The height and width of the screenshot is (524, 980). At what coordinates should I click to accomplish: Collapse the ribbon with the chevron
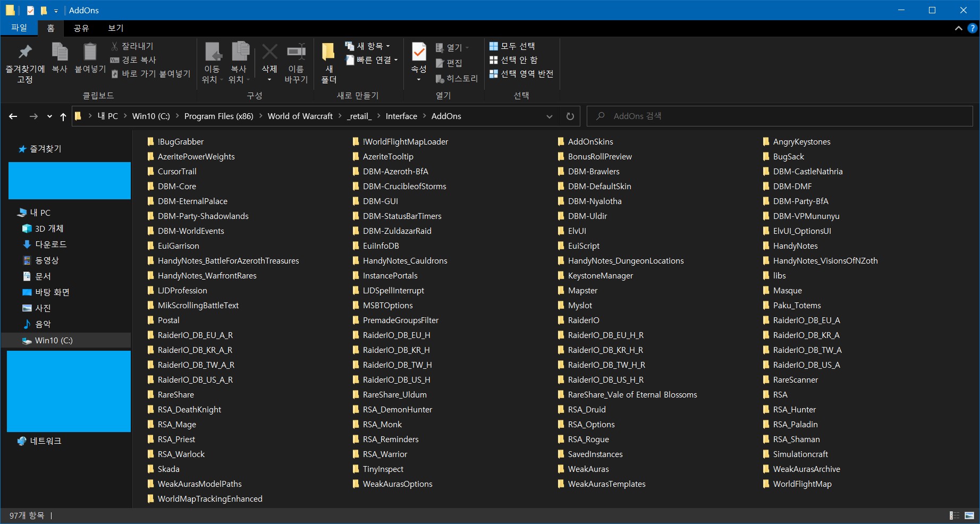click(x=958, y=28)
